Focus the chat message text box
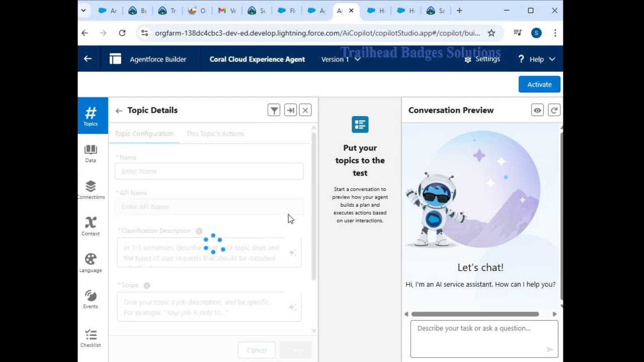 pos(484,339)
